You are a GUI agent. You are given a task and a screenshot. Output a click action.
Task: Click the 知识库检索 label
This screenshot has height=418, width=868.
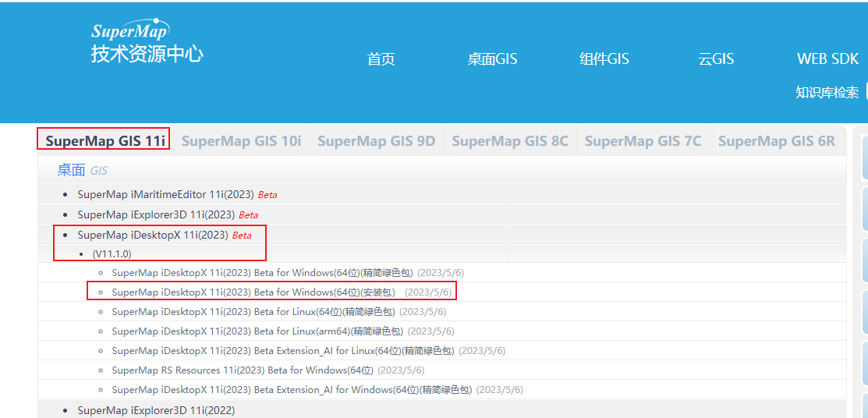coord(827,93)
